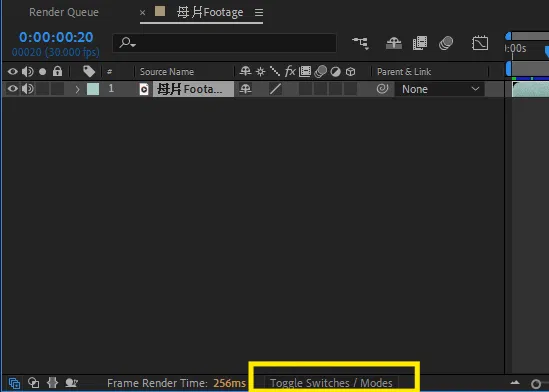The image size is (549, 392).
Task: Toggle the Shy switch on layer 1
Action: (x=245, y=89)
